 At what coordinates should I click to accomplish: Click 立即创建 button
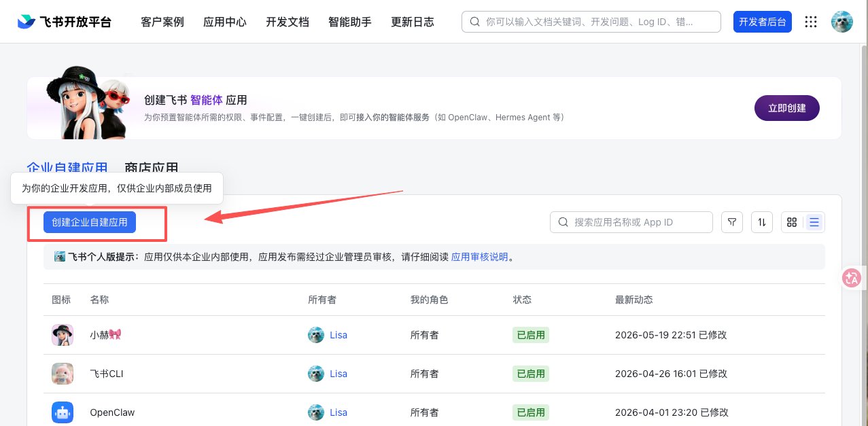(x=787, y=108)
